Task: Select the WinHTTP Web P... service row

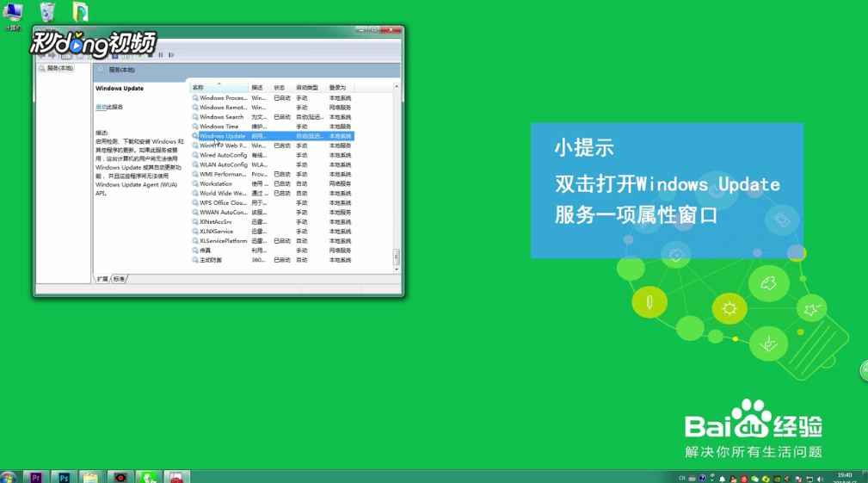Action: pyautogui.click(x=272, y=146)
